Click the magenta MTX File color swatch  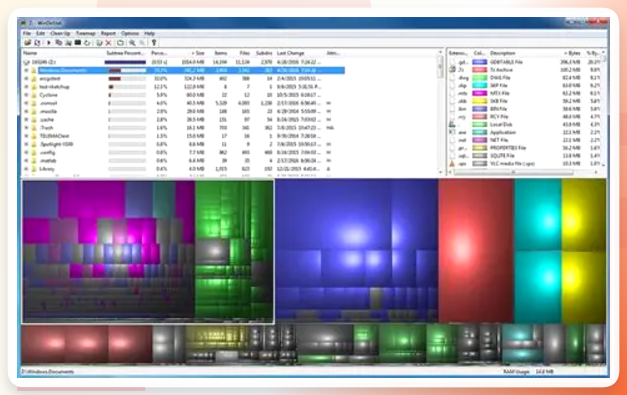click(479, 93)
